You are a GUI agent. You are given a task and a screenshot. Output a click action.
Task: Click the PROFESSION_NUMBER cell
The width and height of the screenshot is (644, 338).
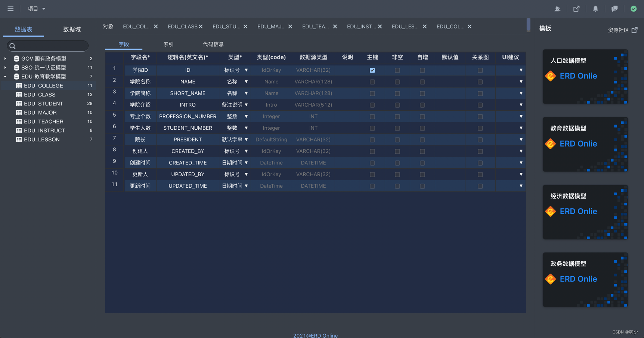(x=188, y=116)
